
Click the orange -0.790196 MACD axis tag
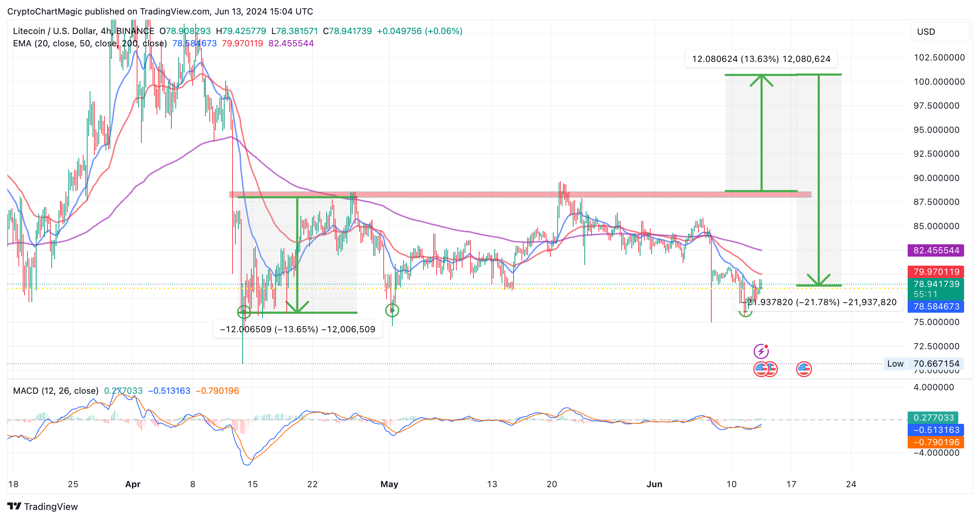[936, 442]
